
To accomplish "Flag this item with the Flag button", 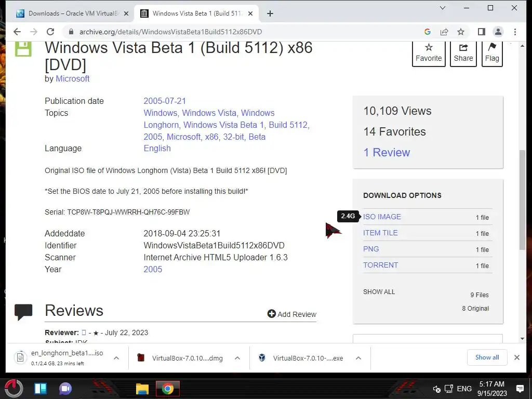I will (x=492, y=54).
